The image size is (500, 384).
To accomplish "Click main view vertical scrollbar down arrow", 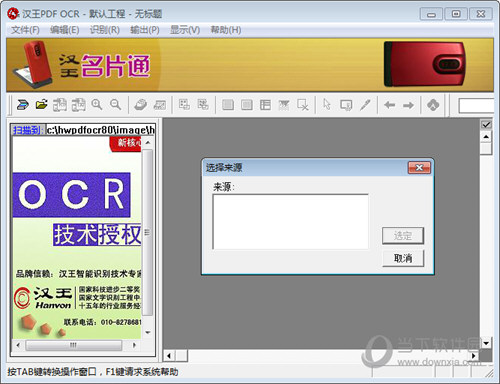I will point(486,343).
